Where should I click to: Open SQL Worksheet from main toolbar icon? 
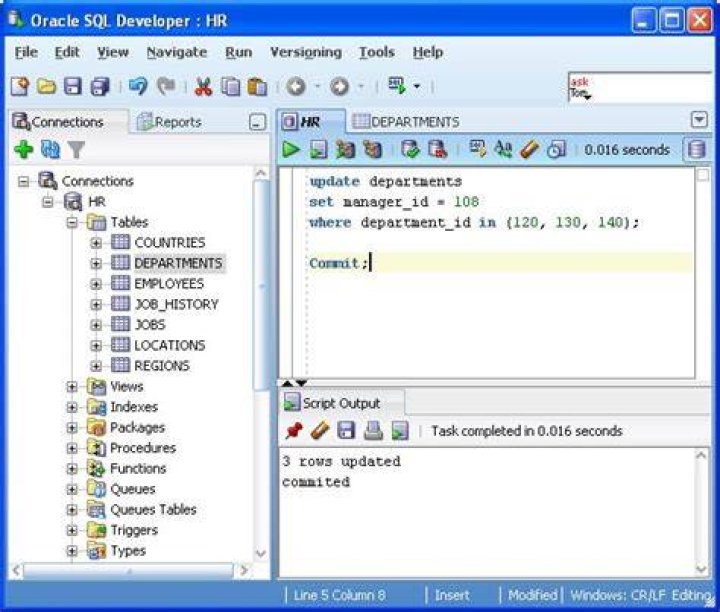pyautogui.click(x=397, y=85)
